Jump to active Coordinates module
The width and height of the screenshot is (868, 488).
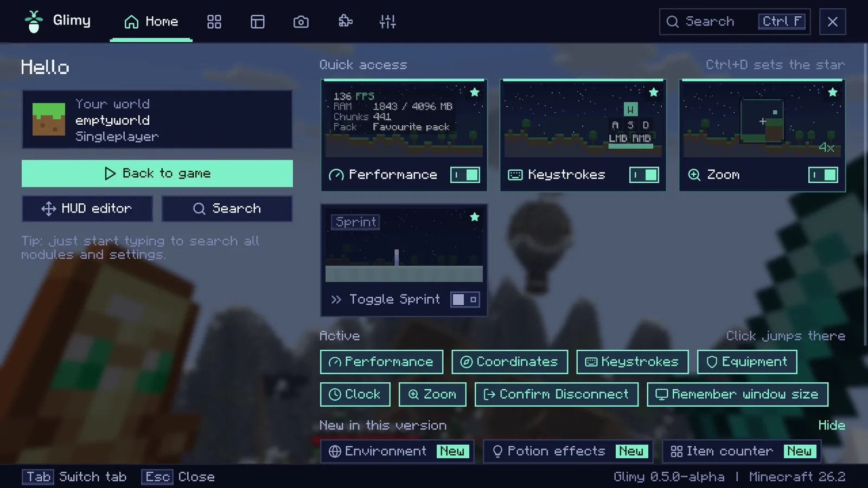click(x=510, y=362)
